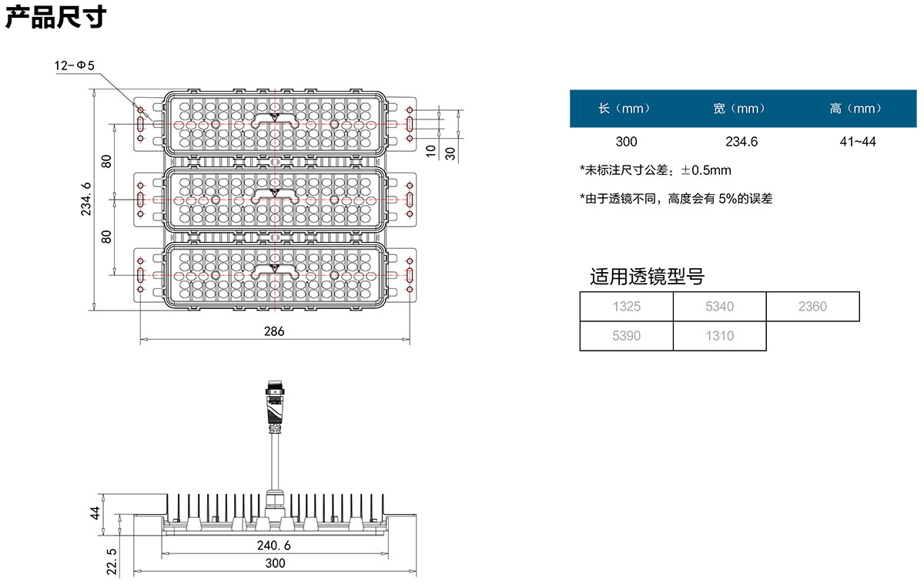924x588 pixels.
Task: Select lens model 2360 cell
Action: pyautogui.click(x=812, y=307)
